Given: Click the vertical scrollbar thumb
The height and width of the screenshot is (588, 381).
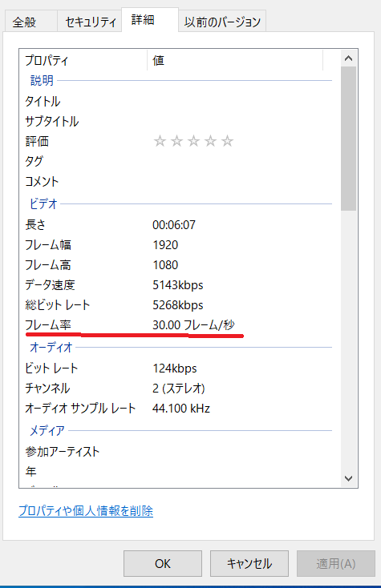Looking at the screenshot, I should pos(348,139).
